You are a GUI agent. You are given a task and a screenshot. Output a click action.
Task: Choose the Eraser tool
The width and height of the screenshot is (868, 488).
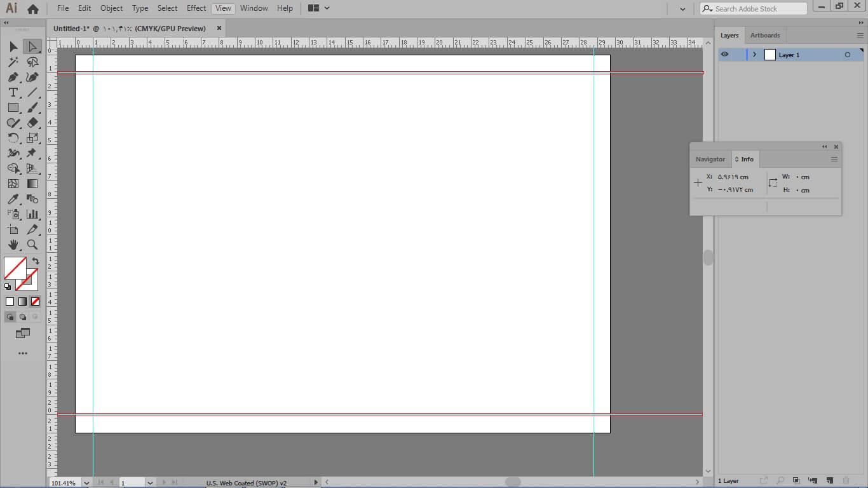tap(32, 123)
